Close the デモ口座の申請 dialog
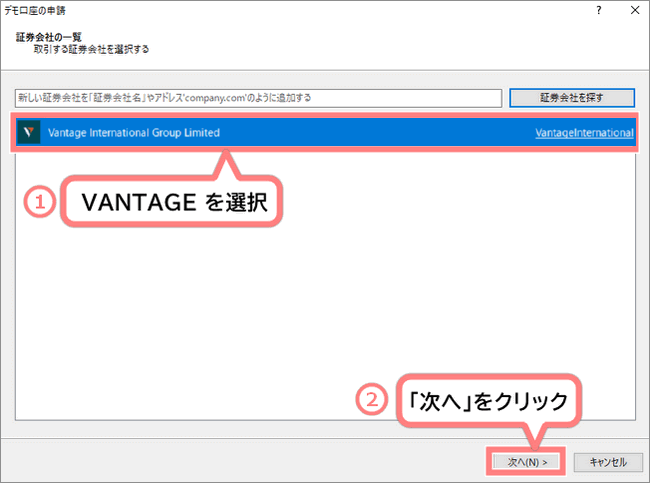Screen dimensions: 650x483 635,10
